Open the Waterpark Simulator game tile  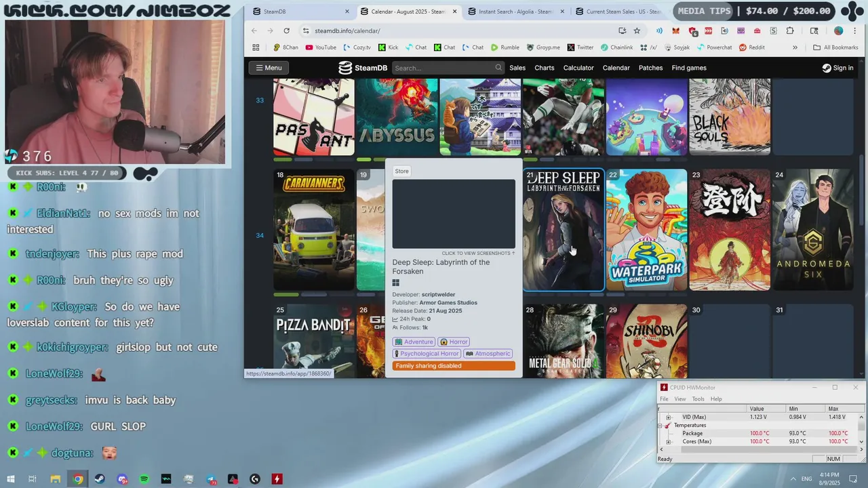[x=646, y=230]
